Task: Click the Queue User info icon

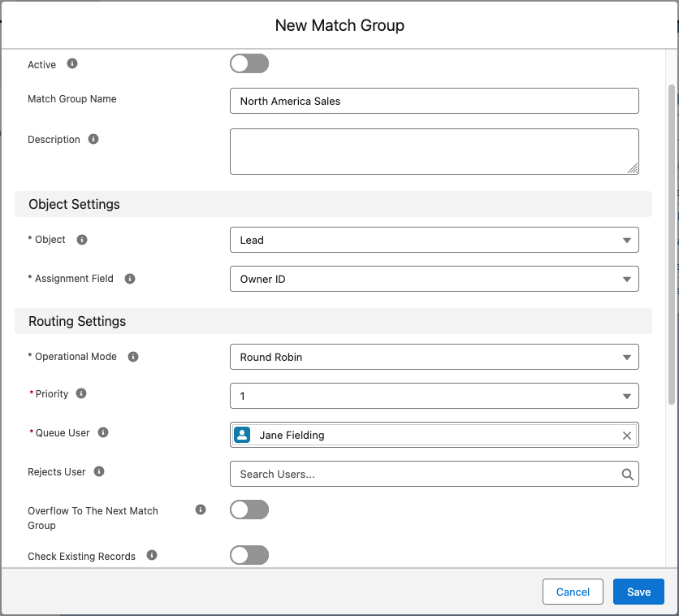Action: 103,432
